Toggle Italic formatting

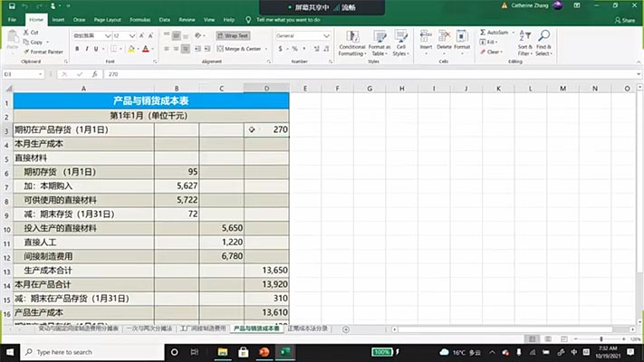[87, 49]
